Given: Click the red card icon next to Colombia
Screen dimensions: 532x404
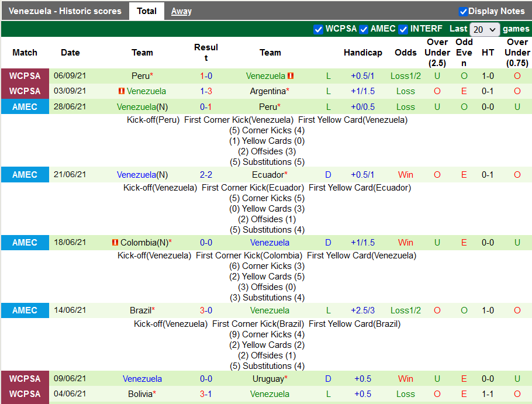Looking at the screenshot, I should (x=115, y=243).
